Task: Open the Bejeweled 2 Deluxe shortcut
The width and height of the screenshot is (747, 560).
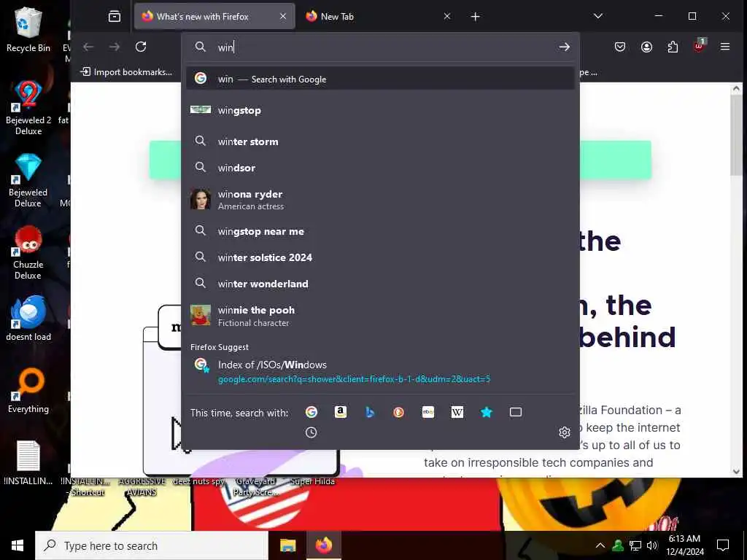Action: [x=28, y=108]
